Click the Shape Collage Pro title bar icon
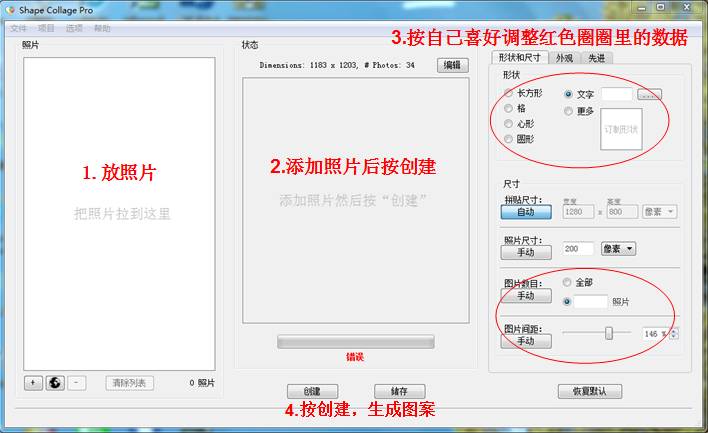 pyautogui.click(x=9, y=9)
